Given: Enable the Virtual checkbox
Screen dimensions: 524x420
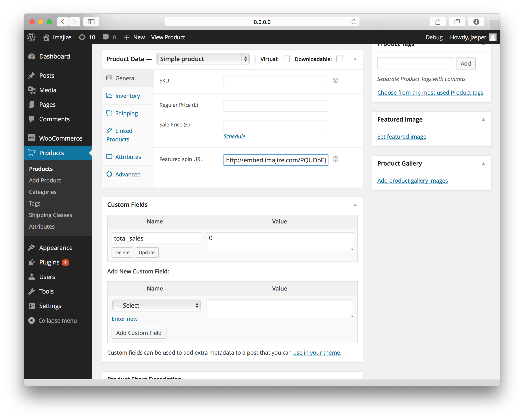Looking at the screenshot, I should [x=286, y=59].
